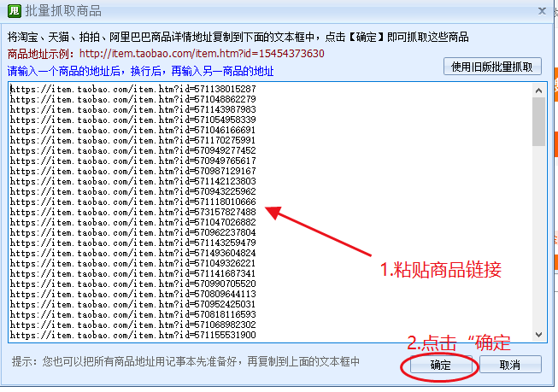Click the line with id=570987129167
Screen dimensions: 558x392
pyautogui.click(x=133, y=171)
